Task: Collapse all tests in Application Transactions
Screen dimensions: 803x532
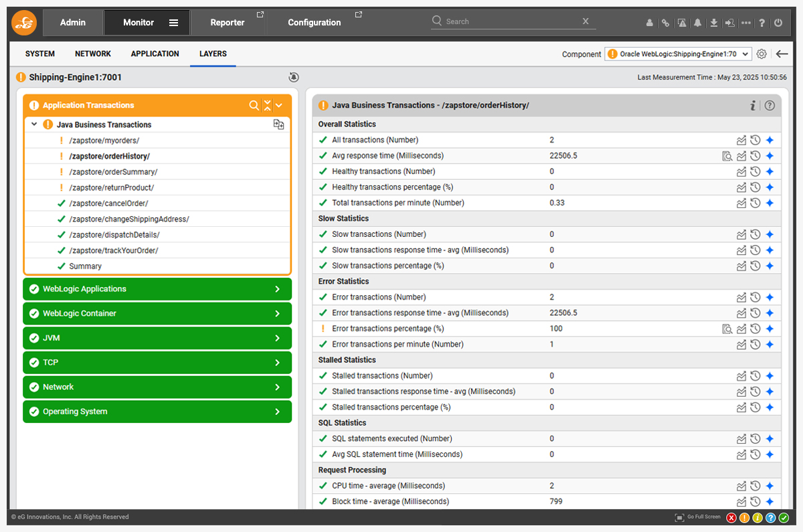Action: tap(268, 105)
